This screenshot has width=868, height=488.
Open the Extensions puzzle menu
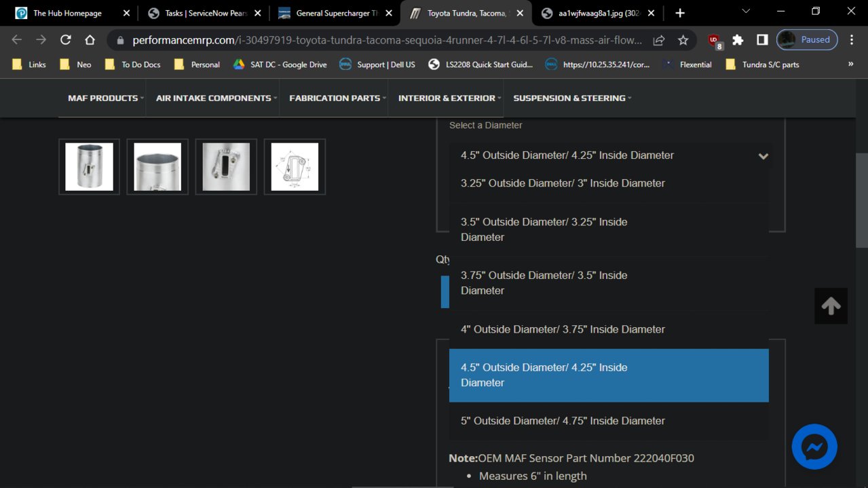(738, 40)
